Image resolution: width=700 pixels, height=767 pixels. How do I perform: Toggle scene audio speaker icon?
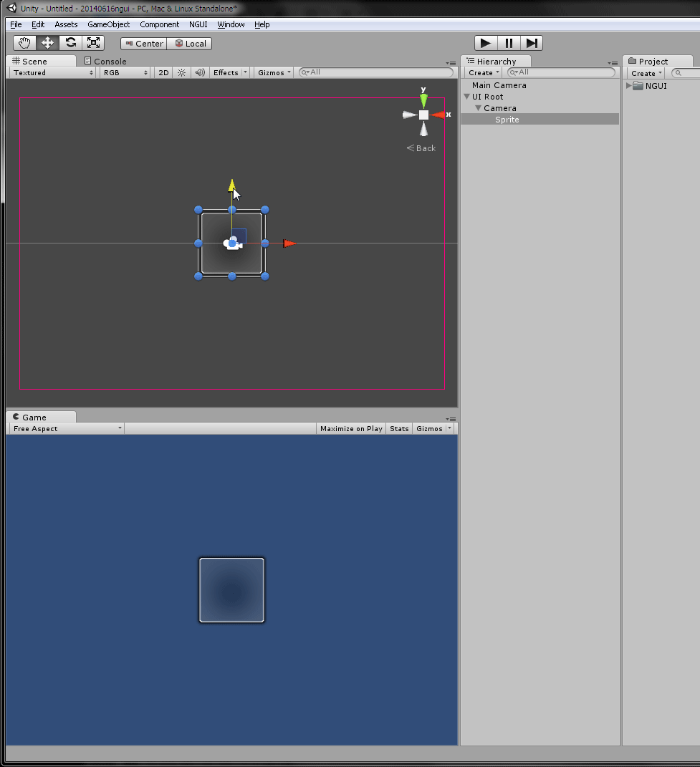200,72
